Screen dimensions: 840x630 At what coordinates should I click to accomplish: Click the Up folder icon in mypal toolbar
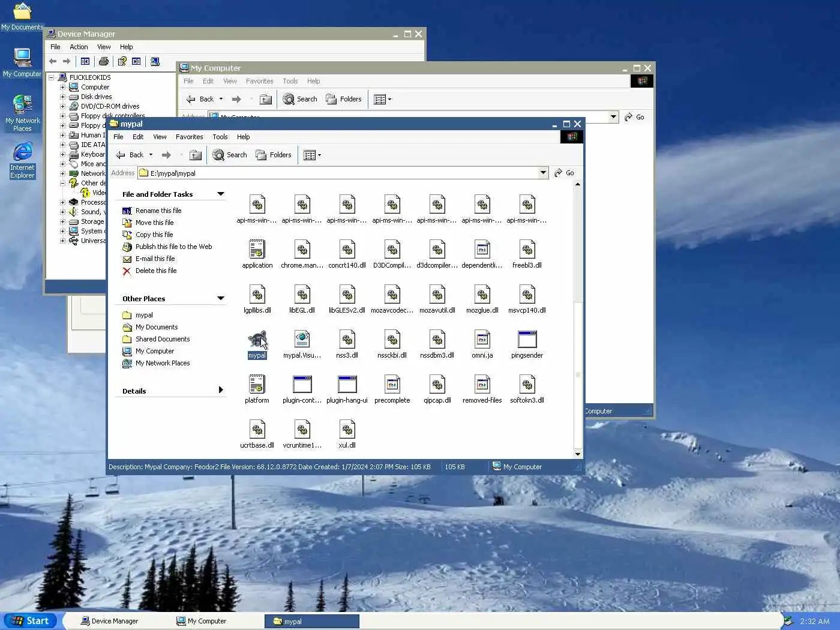tap(196, 155)
